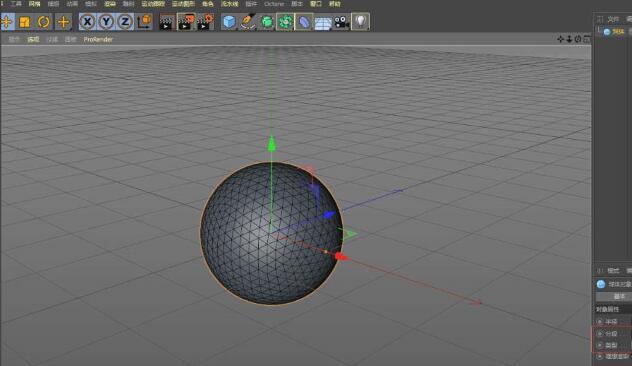632x366 pixels.
Task: Toggle the Y axis lock
Action: (106, 22)
